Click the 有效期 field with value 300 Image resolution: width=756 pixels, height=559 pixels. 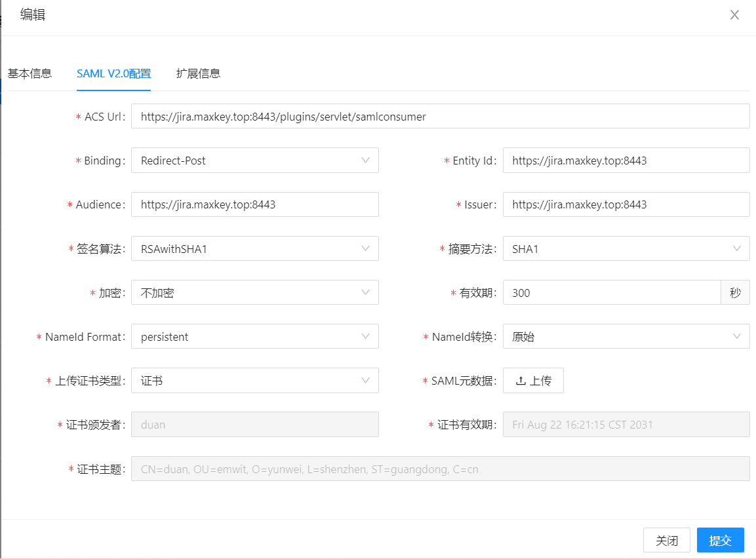tap(611, 292)
